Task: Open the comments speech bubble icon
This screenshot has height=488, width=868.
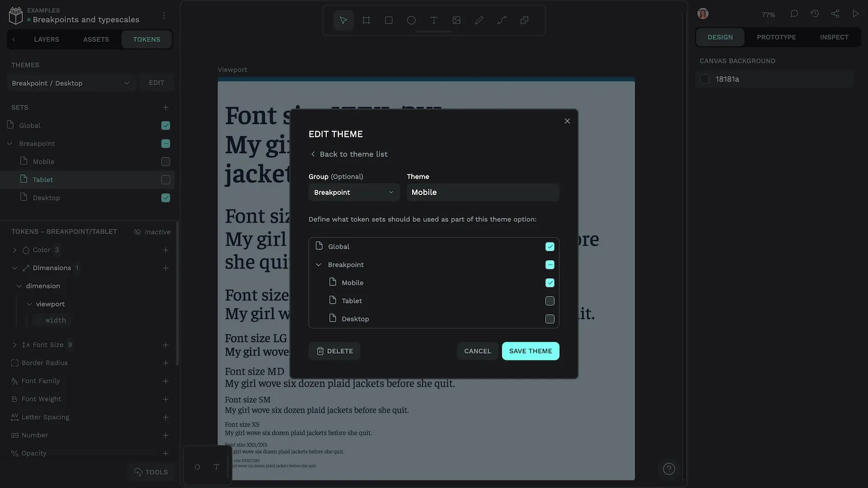Action: click(794, 14)
